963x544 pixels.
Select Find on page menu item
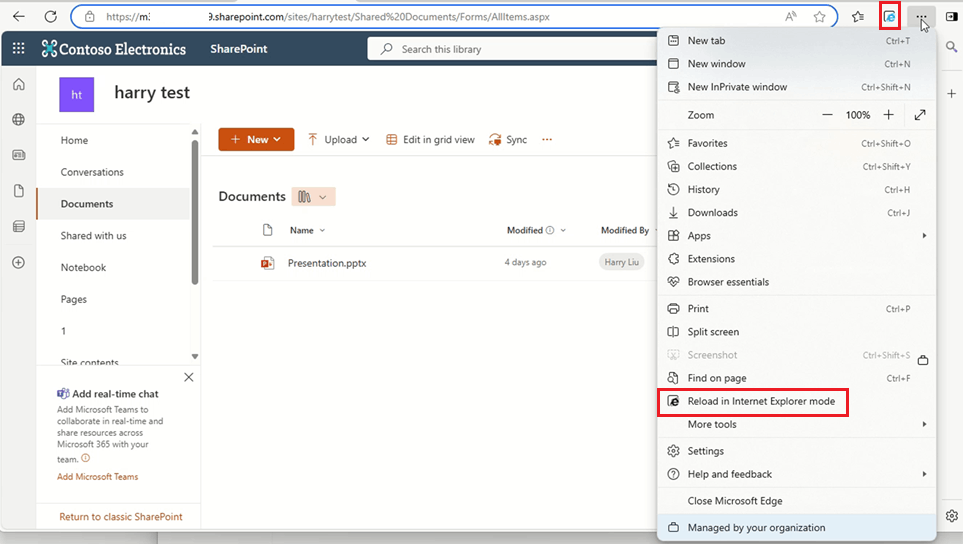pos(797,378)
